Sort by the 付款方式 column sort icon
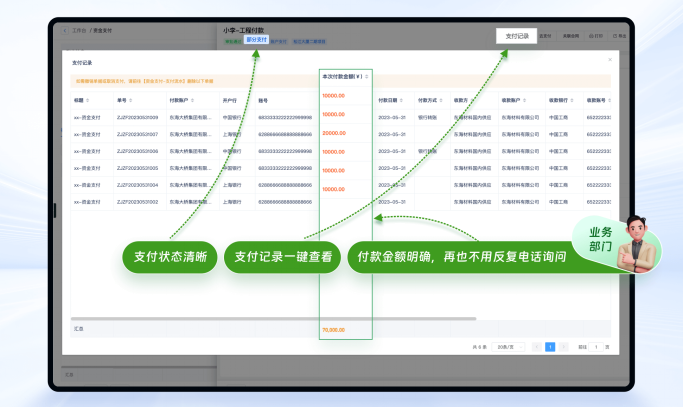This screenshot has width=684, height=408. (441, 100)
